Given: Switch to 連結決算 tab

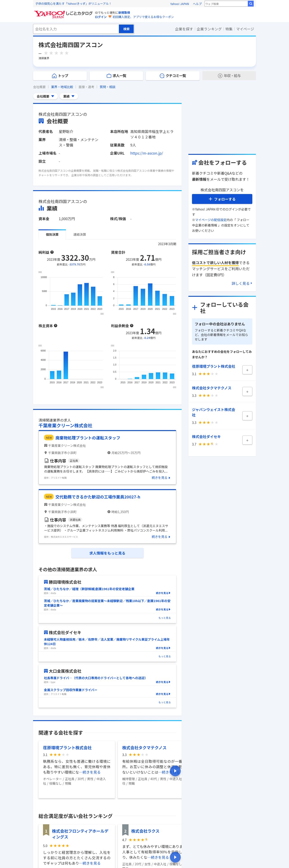Looking at the screenshot, I should (x=80, y=235).
